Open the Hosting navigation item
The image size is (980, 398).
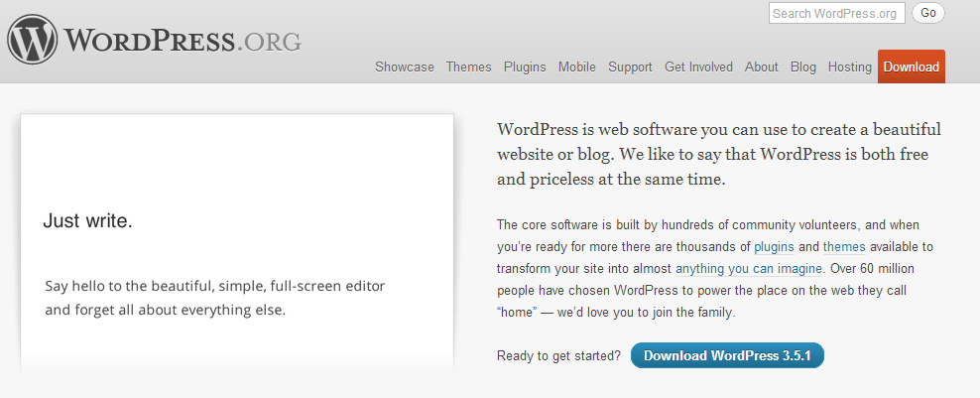tap(849, 67)
